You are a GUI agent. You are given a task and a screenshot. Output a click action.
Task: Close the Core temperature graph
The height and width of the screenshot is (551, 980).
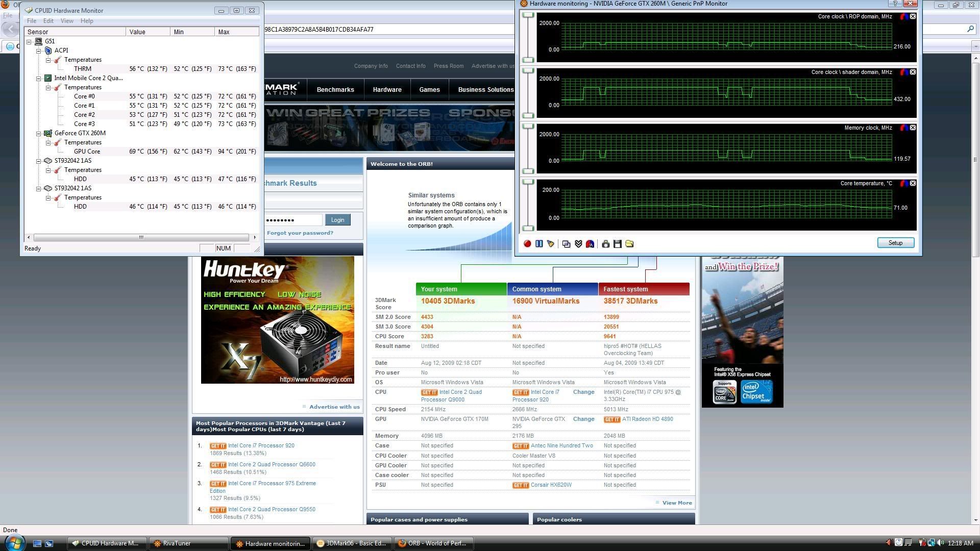point(913,183)
